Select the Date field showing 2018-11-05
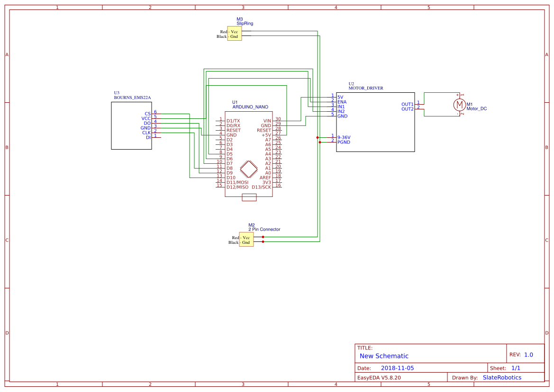554x392 pixels. [397, 367]
